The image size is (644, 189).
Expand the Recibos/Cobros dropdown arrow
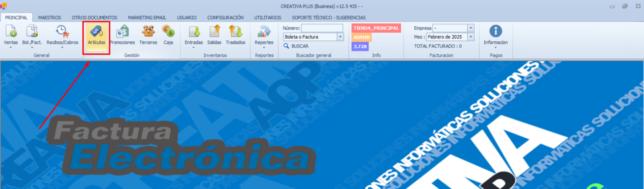[x=62, y=47]
